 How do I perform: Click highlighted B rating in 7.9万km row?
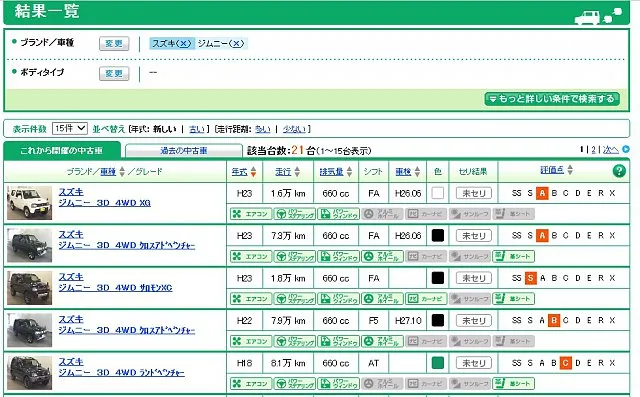pos(554,320)
